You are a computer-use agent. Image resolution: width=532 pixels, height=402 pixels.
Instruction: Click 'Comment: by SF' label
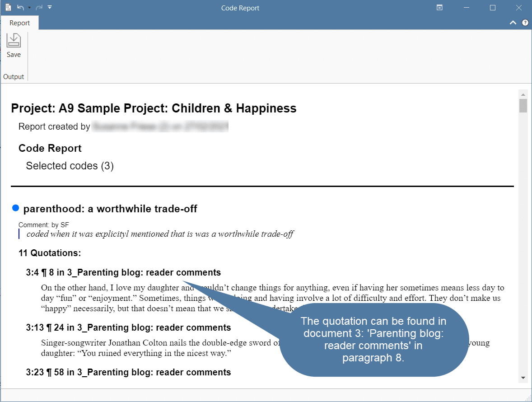click(43, 224)
